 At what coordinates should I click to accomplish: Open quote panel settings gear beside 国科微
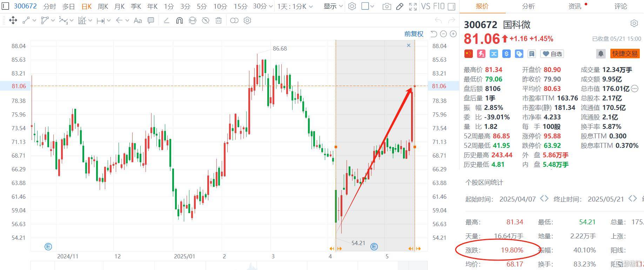(634, 24)
